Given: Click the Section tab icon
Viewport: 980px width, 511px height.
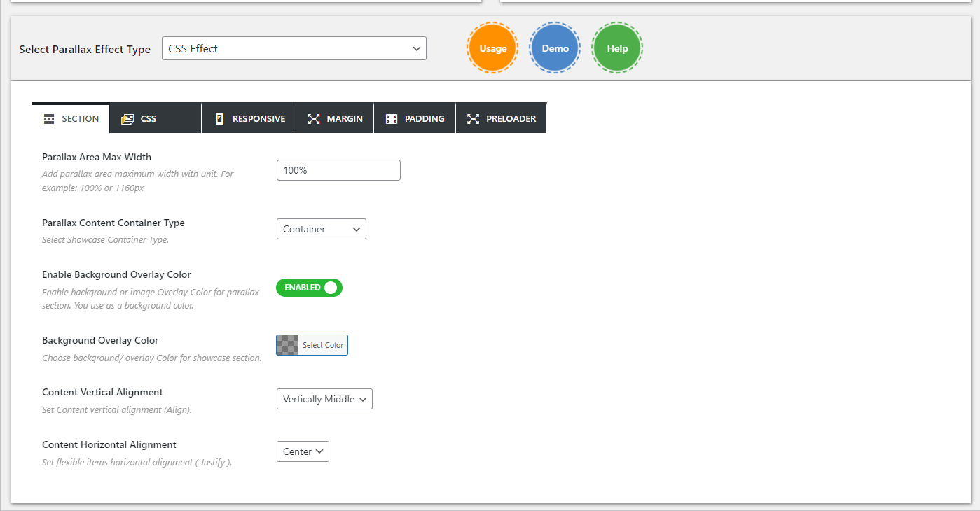Looking at the screenshot, I should [49, 119].
